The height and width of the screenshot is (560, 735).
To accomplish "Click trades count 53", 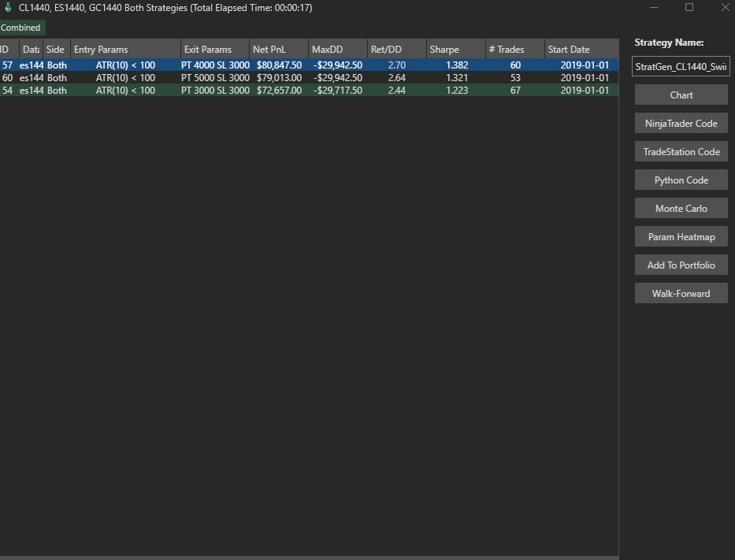I will tap(515, 78).
